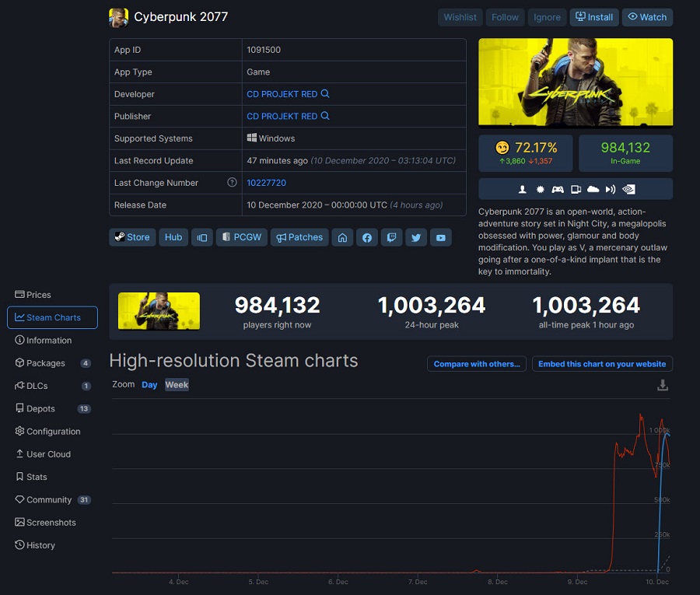The width and height of the screenshot is (700, 595).
Task: Click the all-time peak figure
Action: coord(586,306)
